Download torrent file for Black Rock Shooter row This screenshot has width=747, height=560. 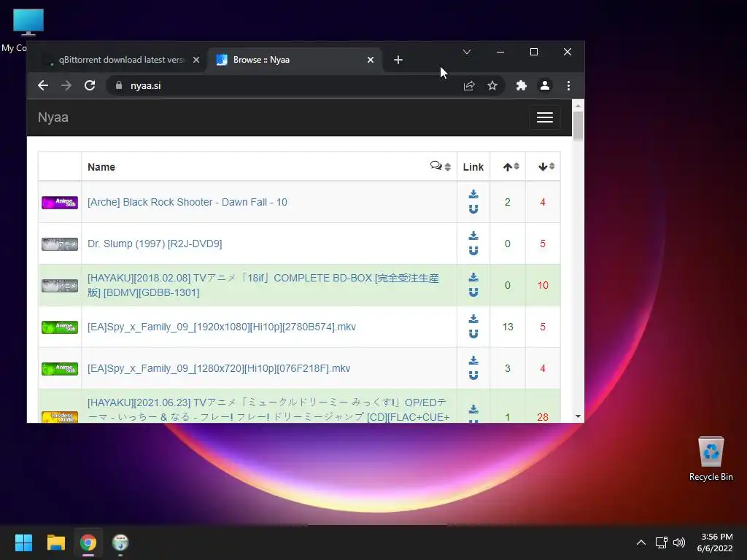coord(473,194)
